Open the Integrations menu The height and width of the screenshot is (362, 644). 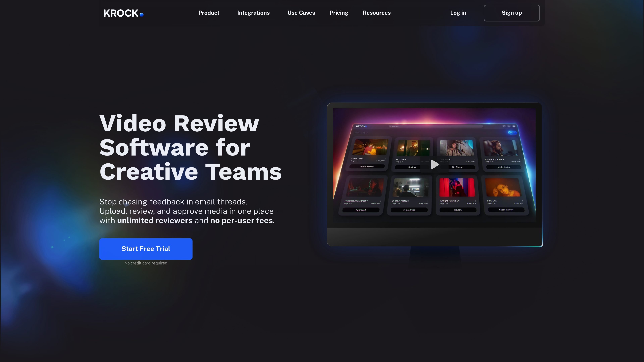[253, 13]
